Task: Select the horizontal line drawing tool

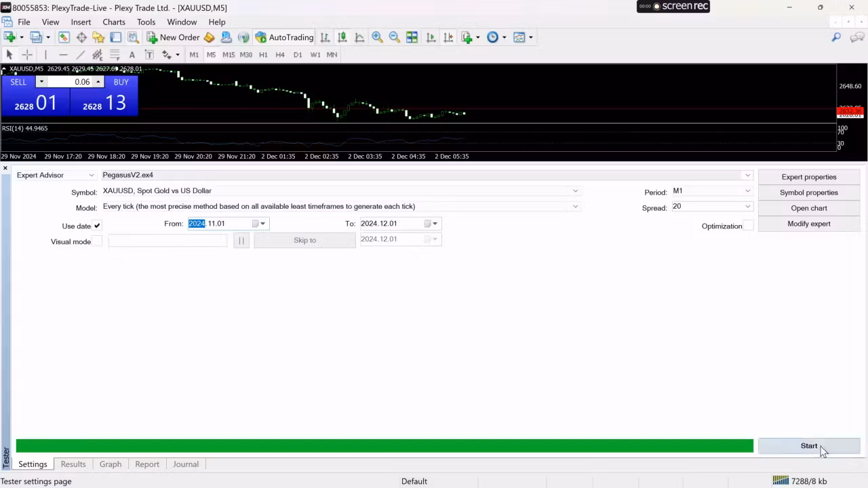Action: pyautogui.click(x=63, y=55)
